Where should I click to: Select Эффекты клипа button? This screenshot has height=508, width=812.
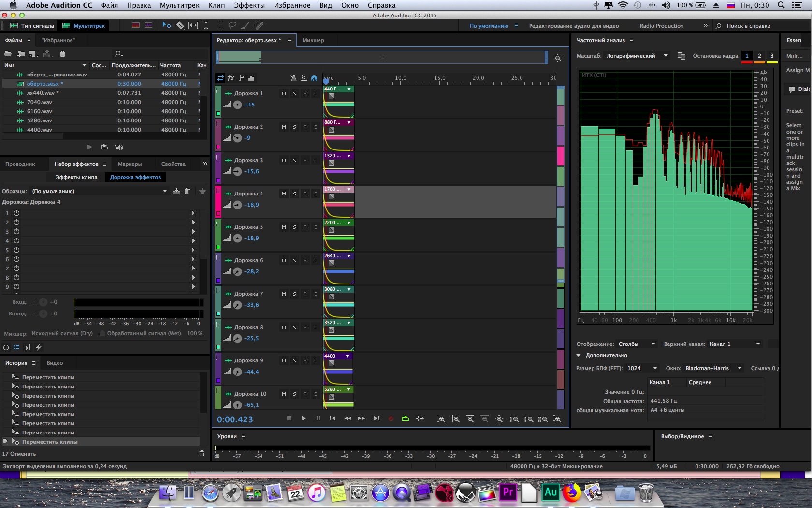76,177
